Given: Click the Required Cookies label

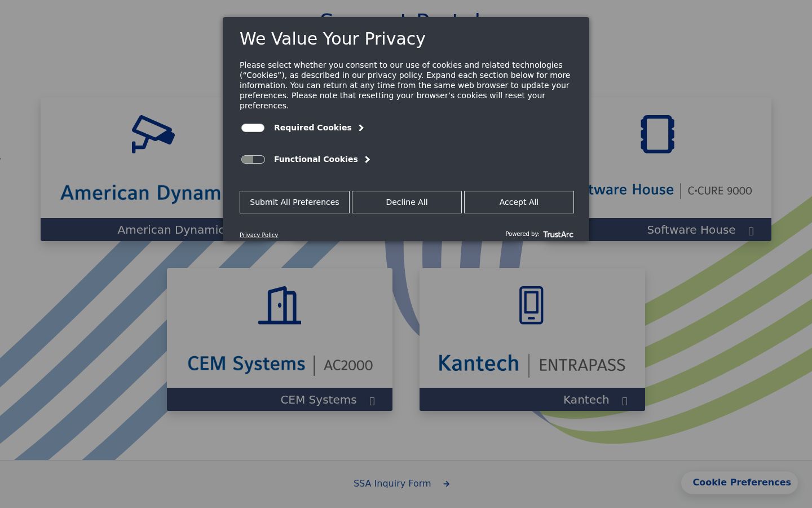Looking at the screenshot, I should (313, 128).
